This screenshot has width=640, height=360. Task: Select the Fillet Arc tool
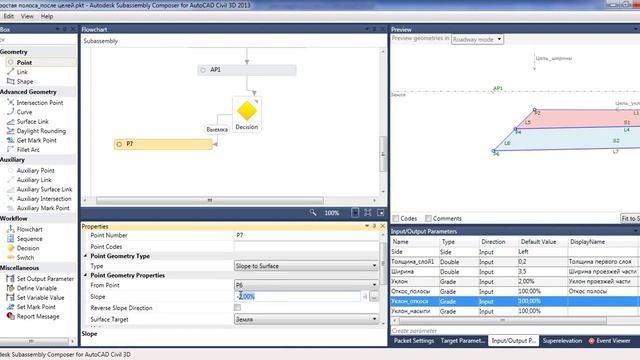tap(28, 149)
